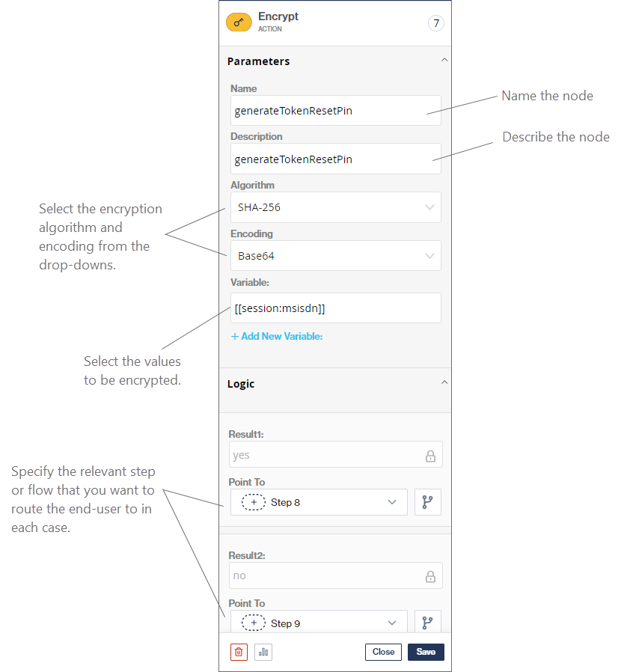Open the bar chart statistics icon
Image resolution: width=627 pixels, height=672 pixels.
pyautogui.click(x=263, y=652)
